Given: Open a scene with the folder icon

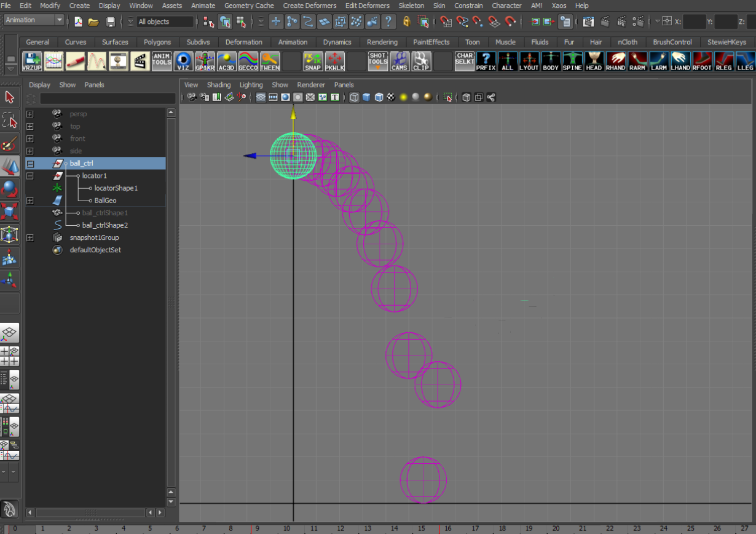Looking at the screenshot, I should pyautogui.click(x=93, y=22).
